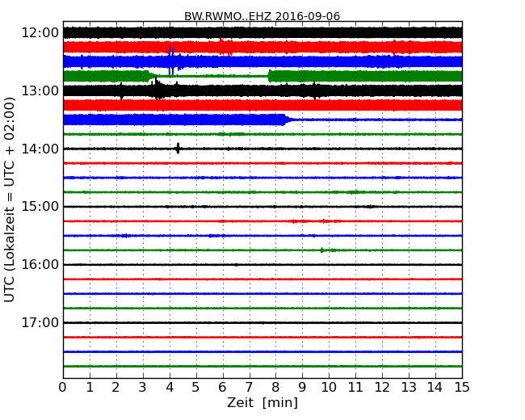
Task: Click x-axis tick label 9
Action: point(302,388)
